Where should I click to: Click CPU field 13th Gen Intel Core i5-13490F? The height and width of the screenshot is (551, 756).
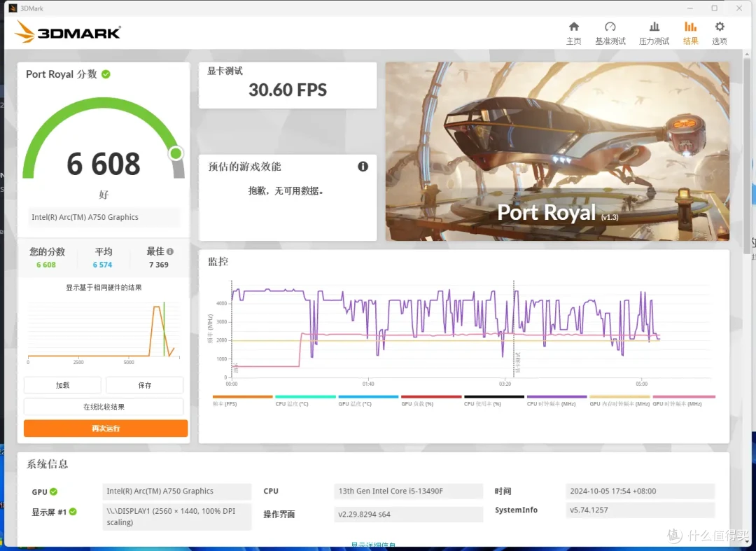pyautogui.click(x=408, y=491)
